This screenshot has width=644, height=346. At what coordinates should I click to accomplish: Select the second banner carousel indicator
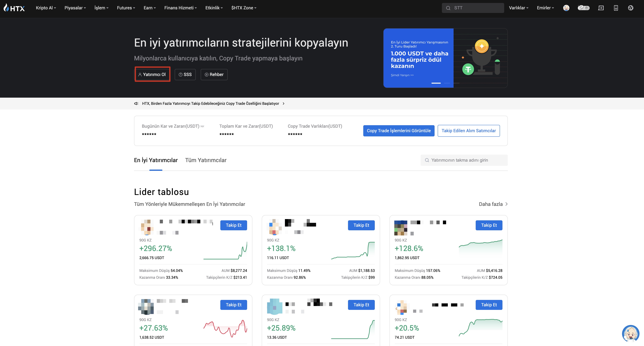447,83
